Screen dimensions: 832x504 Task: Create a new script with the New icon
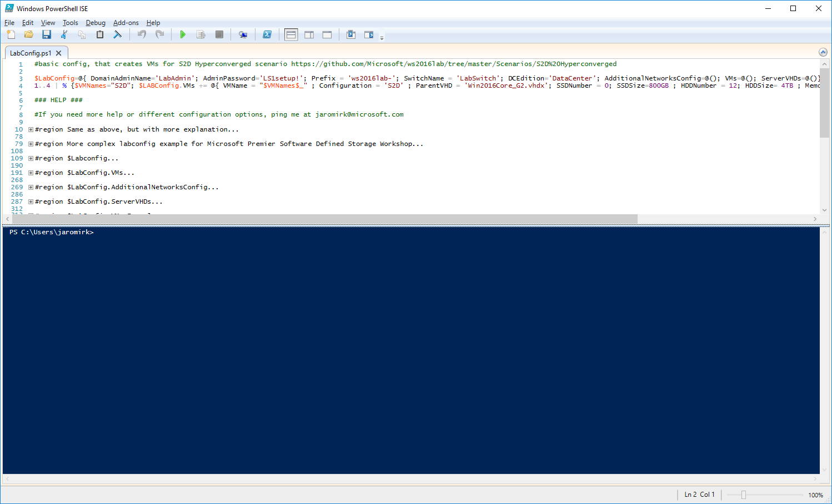click(x=11, y=34)
